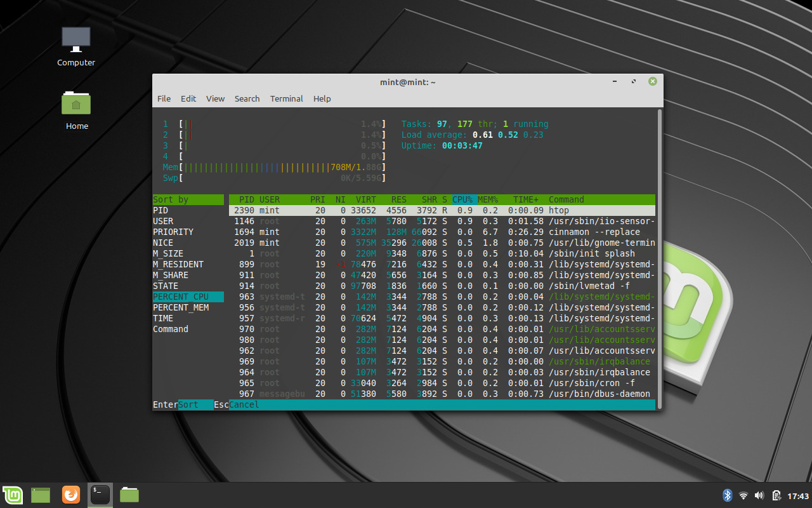Cancel the sort selection via Cancel

click(x=242, y=404)
